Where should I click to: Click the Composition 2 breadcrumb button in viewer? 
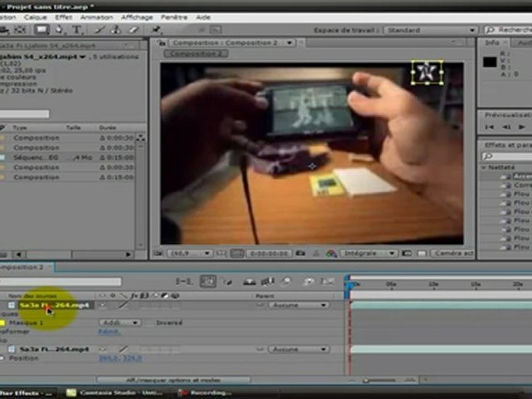click(x=196, y=54)
